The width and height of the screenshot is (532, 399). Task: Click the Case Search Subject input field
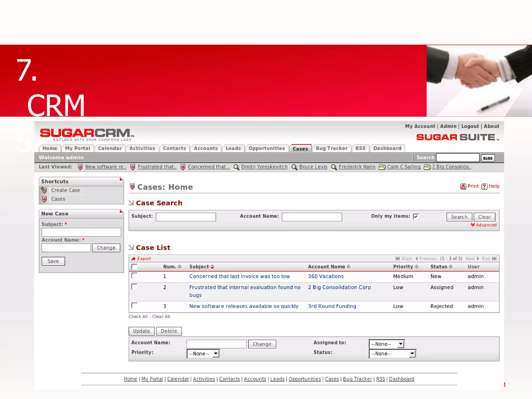click(186, 217)
